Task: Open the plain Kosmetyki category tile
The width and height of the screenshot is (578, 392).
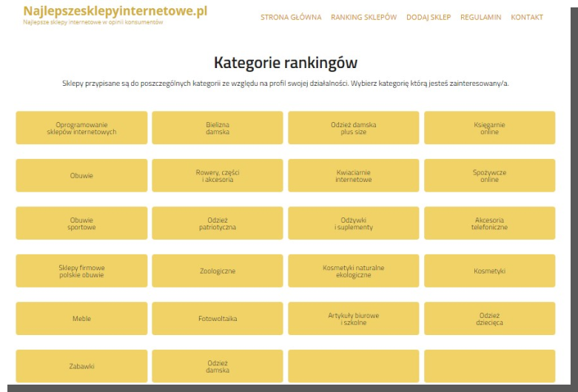Action: pyautogui.click(x=489, y=271)
